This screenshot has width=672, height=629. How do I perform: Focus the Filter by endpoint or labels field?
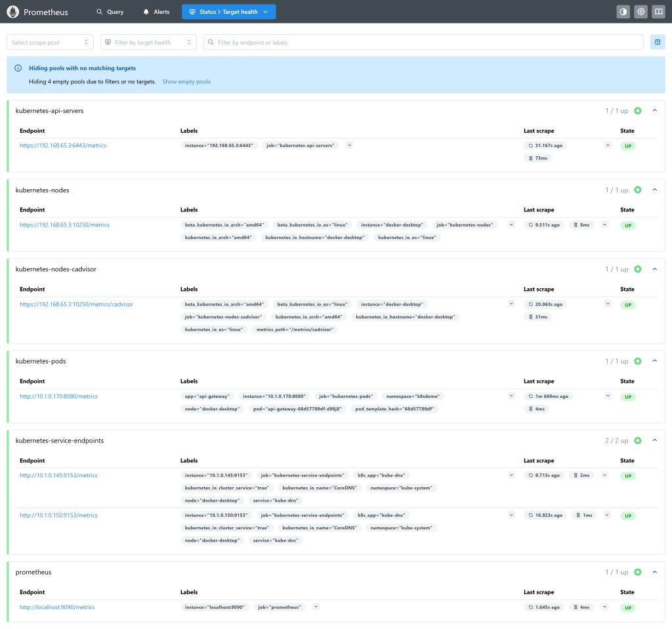(423, 42)
